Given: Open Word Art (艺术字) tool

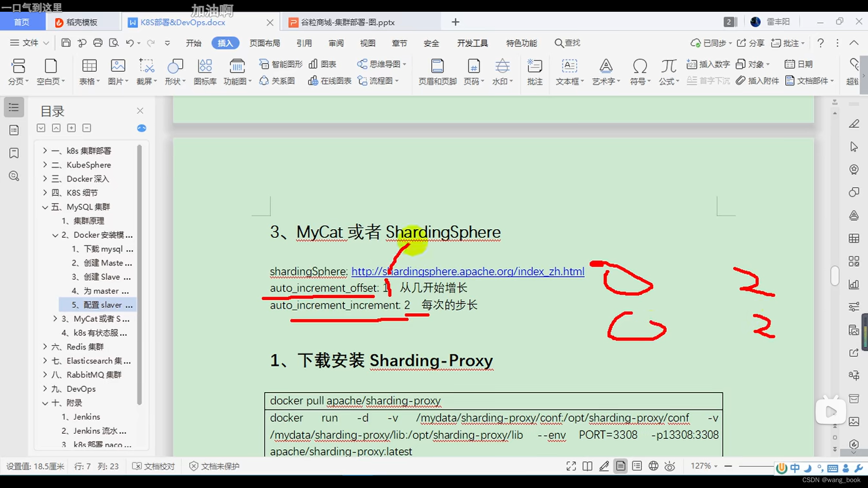Looking at the screenshot, I should click(606, 71).
